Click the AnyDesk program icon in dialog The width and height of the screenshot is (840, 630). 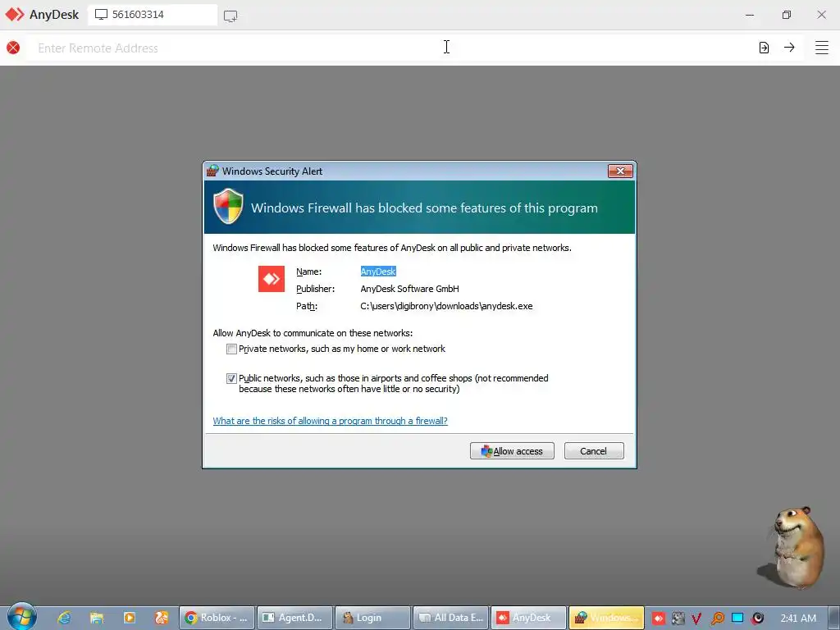tap(272, 279)
